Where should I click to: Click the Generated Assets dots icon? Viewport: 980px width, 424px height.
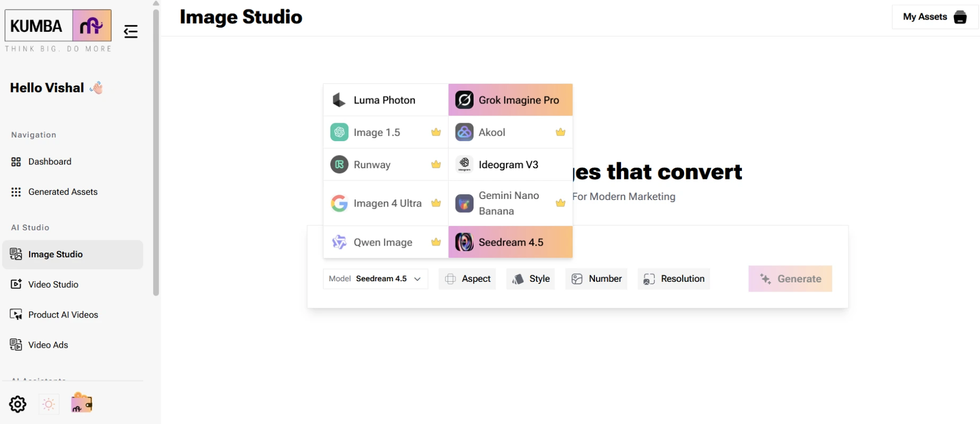click(x=16, y=192)
